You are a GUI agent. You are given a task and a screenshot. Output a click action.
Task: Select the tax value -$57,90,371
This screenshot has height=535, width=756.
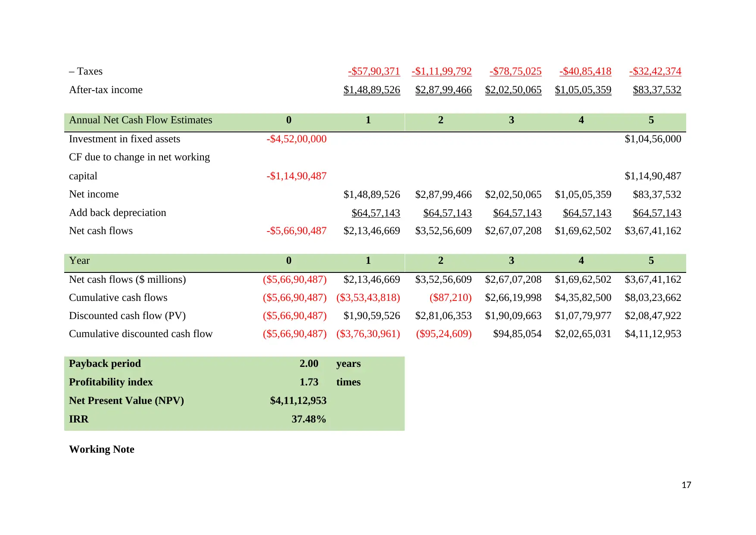[x=374, y=71]
